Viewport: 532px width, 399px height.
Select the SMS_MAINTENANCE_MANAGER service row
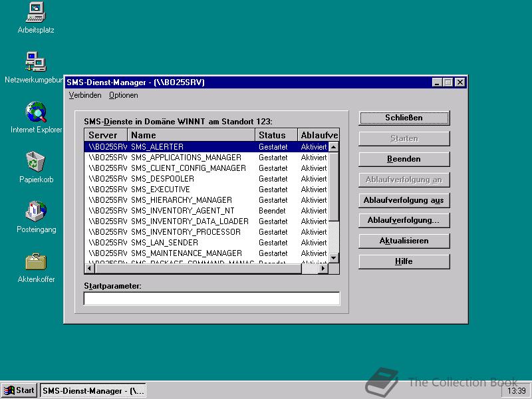206,253
